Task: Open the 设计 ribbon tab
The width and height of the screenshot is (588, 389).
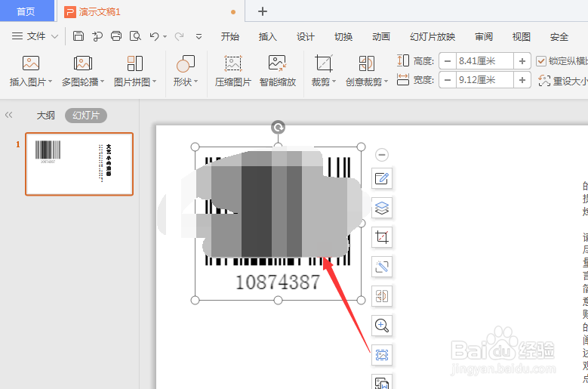Action: (x=306, y=36)
